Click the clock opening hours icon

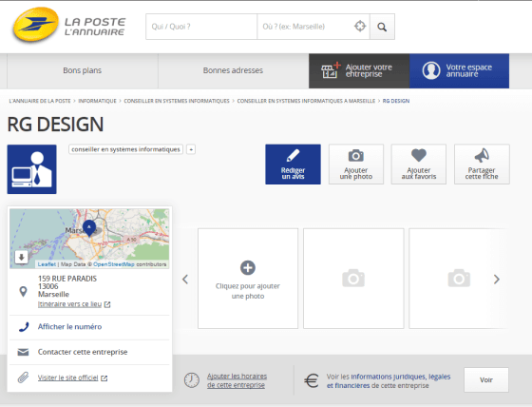point(192,380)
